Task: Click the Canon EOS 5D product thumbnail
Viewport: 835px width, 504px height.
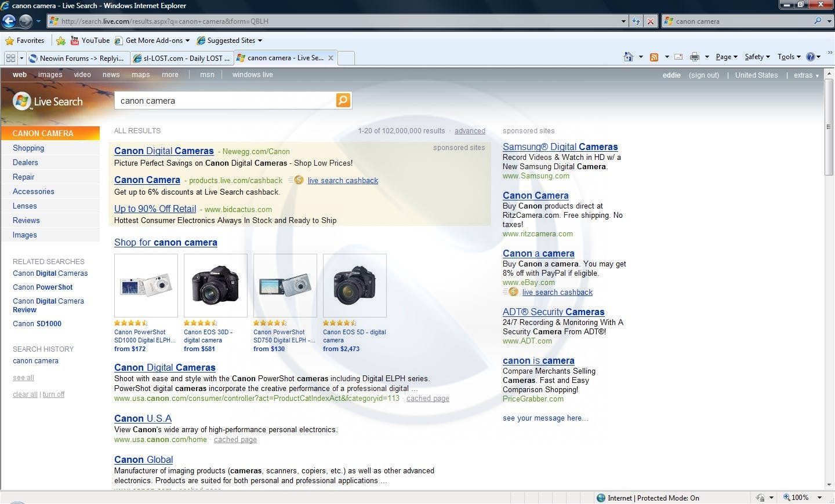Action: pos(355,285)
